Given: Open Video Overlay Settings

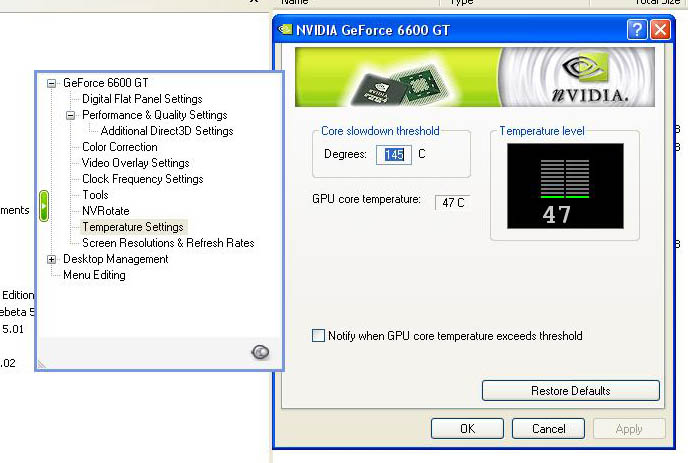Looking at the screenshot, I should click(136, 163).
